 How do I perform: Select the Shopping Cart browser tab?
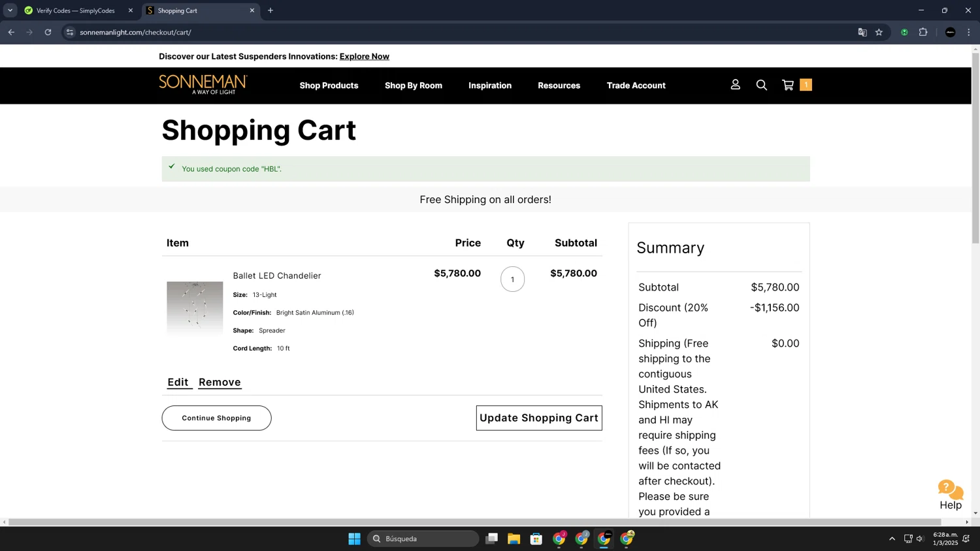coord(201,10)
